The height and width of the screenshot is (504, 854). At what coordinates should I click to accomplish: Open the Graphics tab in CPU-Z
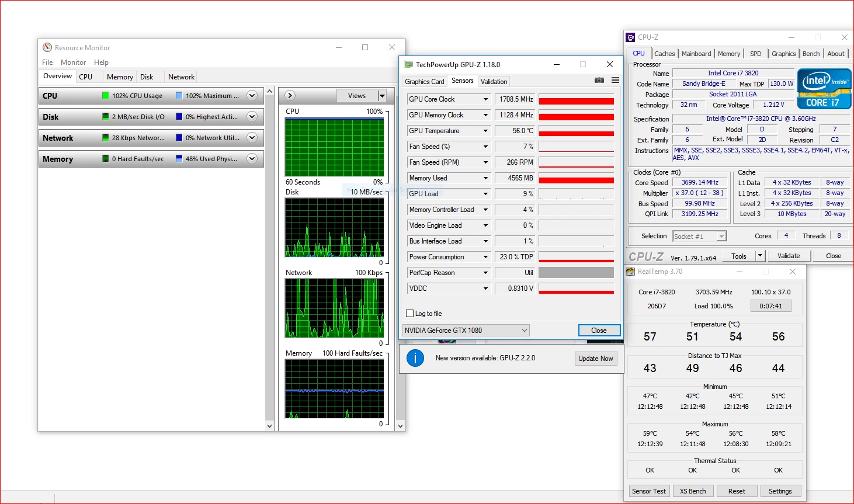pos(783,54)
